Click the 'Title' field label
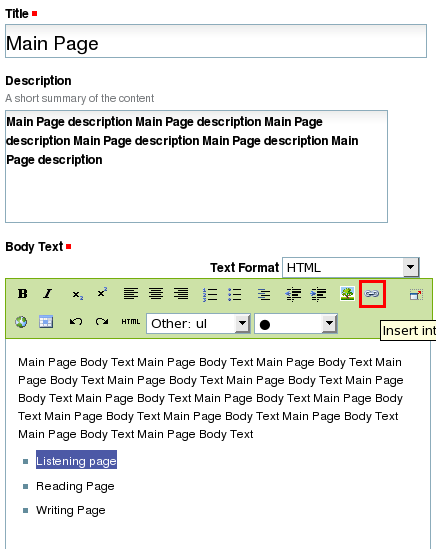Image resolution: width=436 pixels, height=549 pixels. tap(16, 14)
